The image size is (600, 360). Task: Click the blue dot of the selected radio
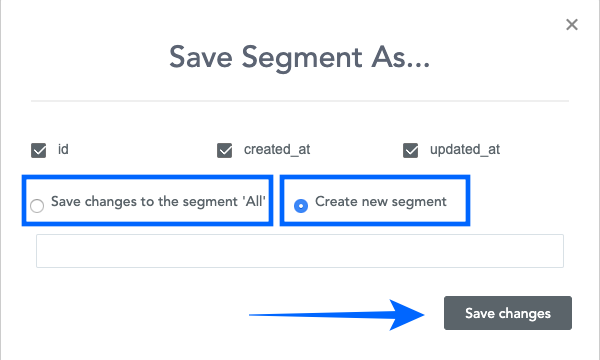301,206
